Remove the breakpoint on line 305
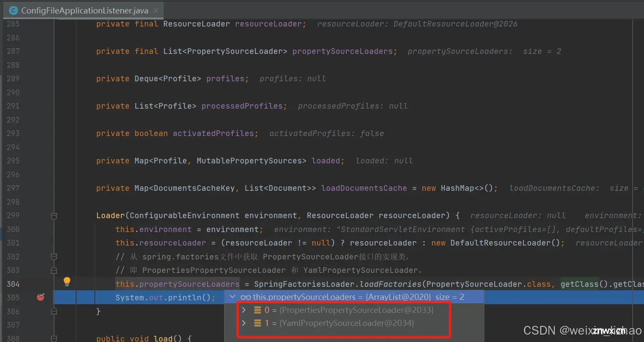This screenshot has width=644, height=342. [x=41, y=297]
